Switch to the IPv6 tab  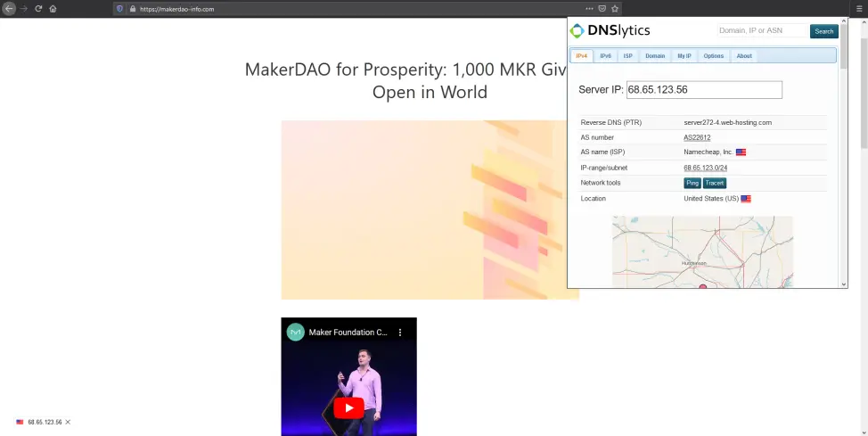point(606,56)
